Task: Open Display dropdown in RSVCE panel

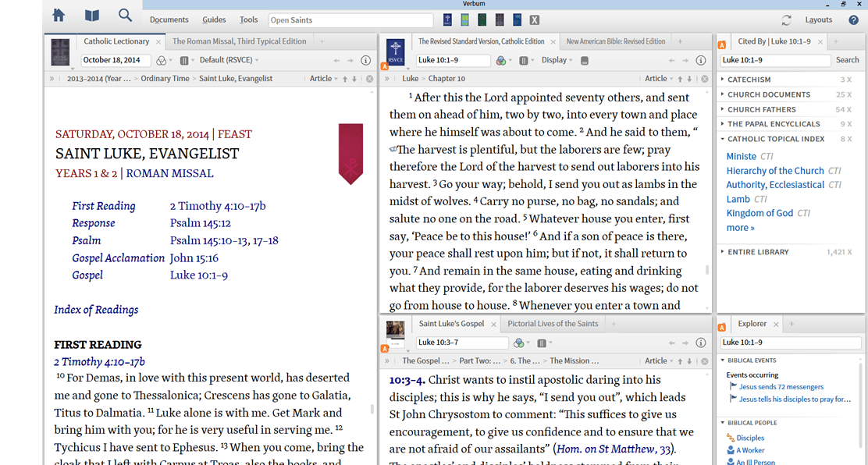Action: (557, 60)
